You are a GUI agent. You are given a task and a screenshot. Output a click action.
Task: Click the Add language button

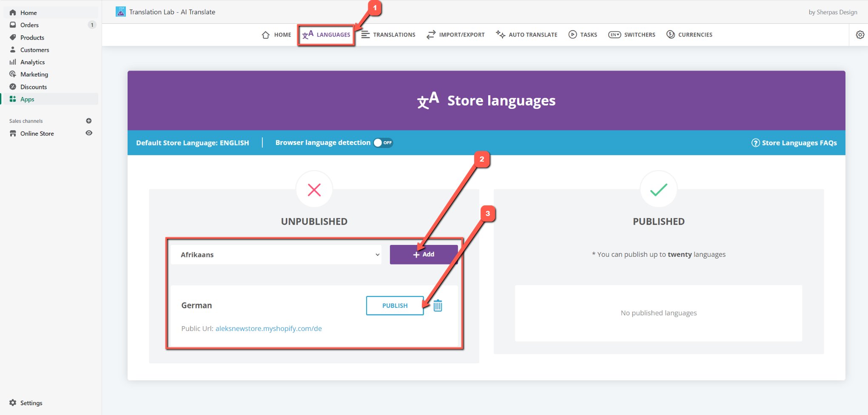(424, 254)
